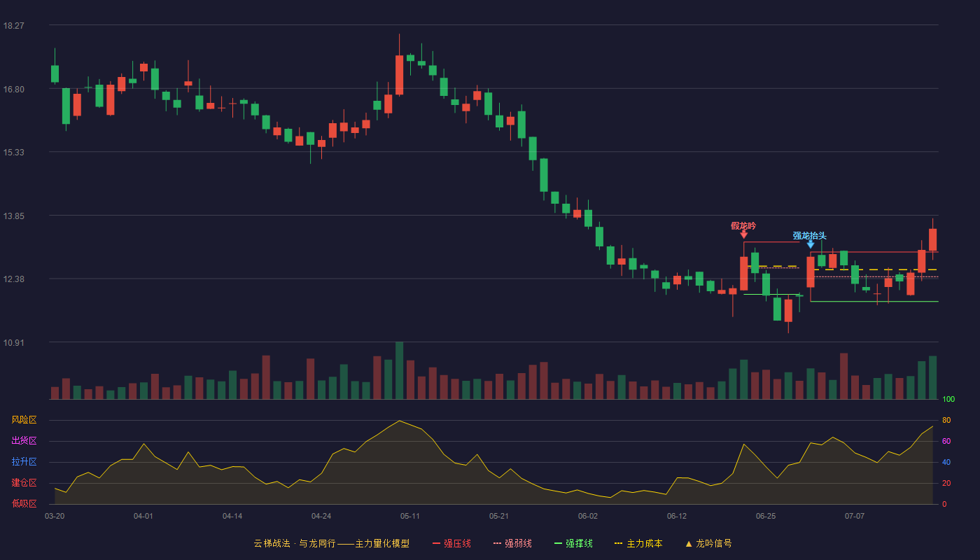Toggle the 龙吟信号 legend item
Screen dimensions: 980x560
pos(708,543)
